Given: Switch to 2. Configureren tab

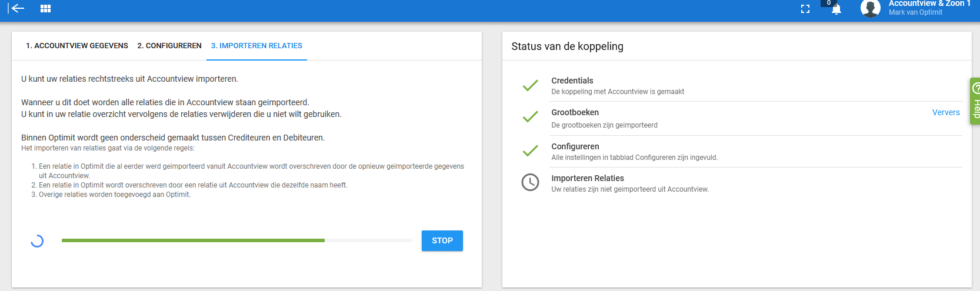Looking at the screenshot, I should tap(169, 45).
